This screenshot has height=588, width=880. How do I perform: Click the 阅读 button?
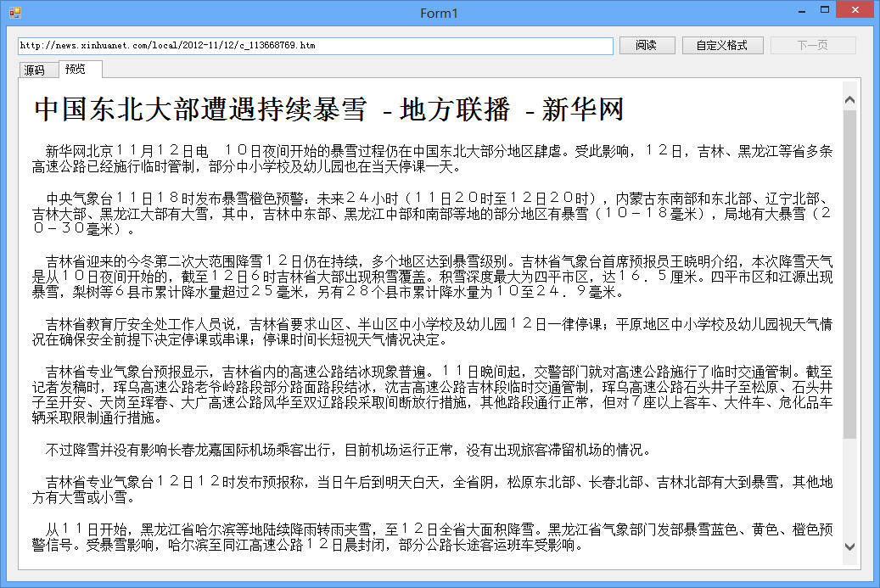pyautogui.click(x=647, y=46)
